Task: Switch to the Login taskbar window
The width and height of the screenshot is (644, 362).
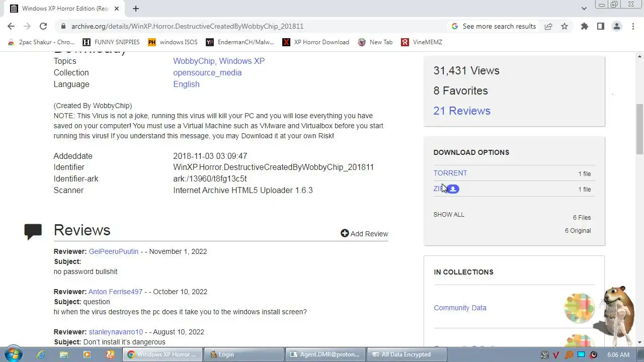Action: point(244,354)
